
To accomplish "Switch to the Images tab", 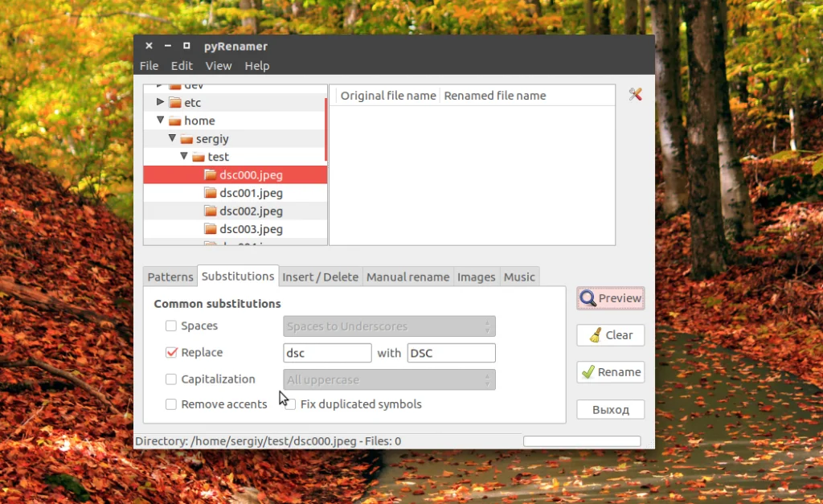I will 476,277.
